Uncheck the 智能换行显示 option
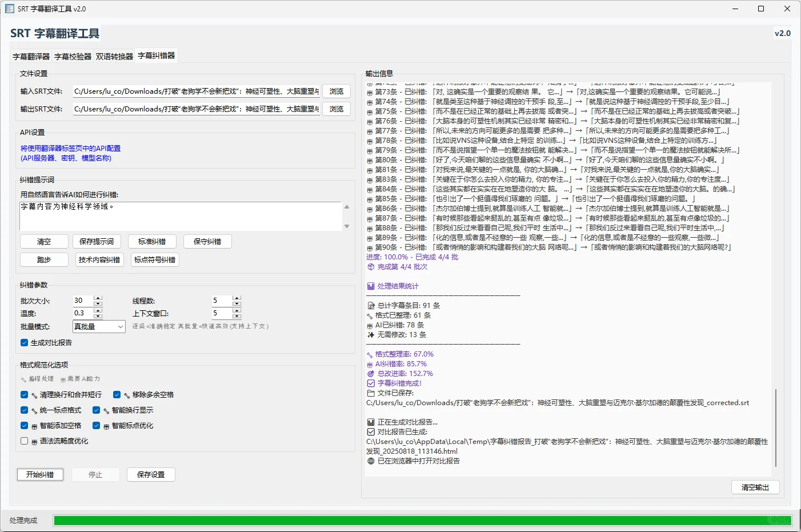Screen dimensions: 801x532 point(96,410)
